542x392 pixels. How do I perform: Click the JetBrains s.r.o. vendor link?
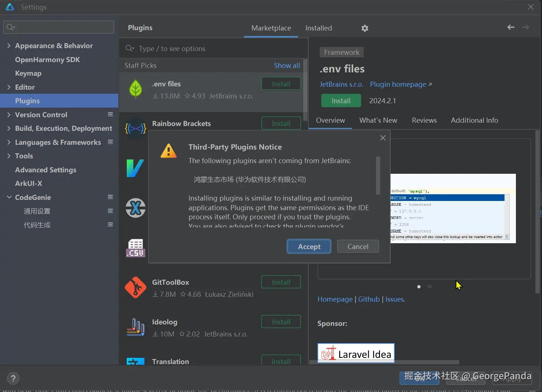(341, 84)
